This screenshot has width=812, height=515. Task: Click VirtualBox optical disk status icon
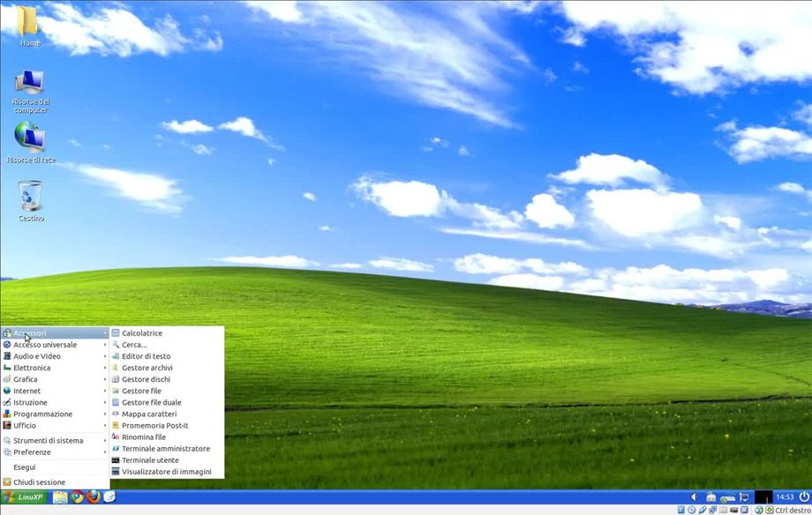tap(691, 510)
